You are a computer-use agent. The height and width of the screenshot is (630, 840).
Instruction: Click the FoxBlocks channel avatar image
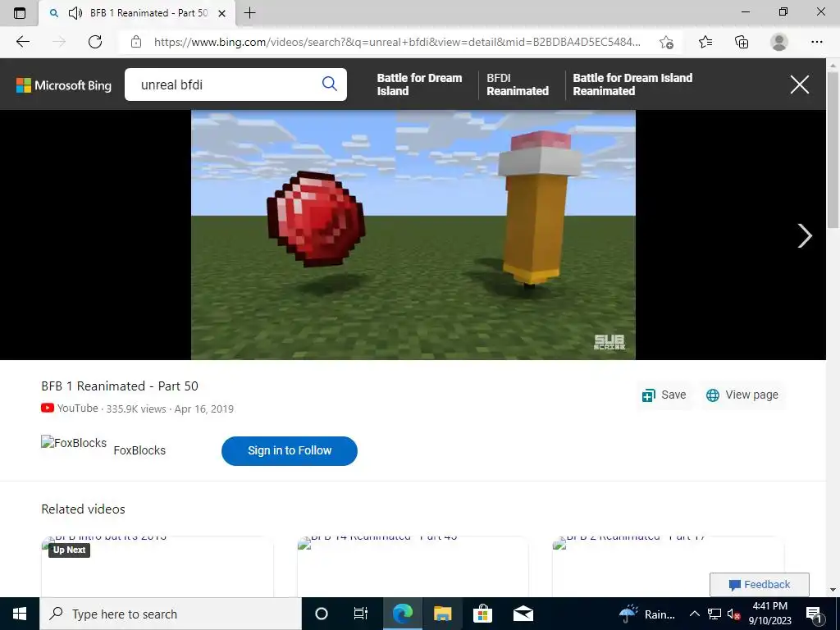point(74,443)
